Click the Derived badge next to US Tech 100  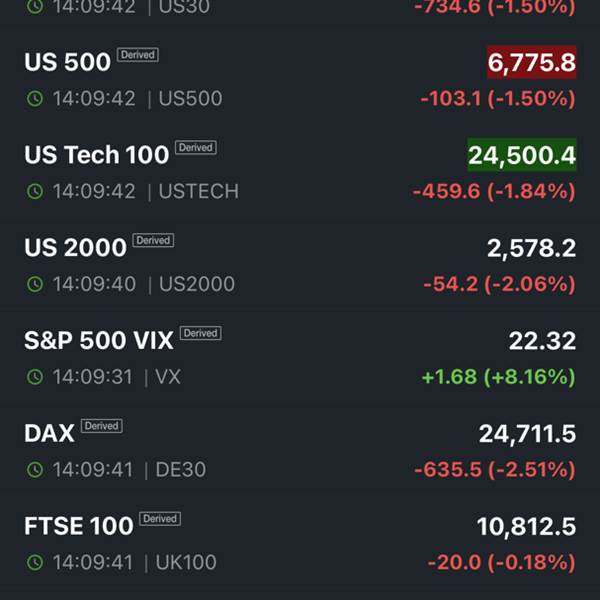coord(196,148)
